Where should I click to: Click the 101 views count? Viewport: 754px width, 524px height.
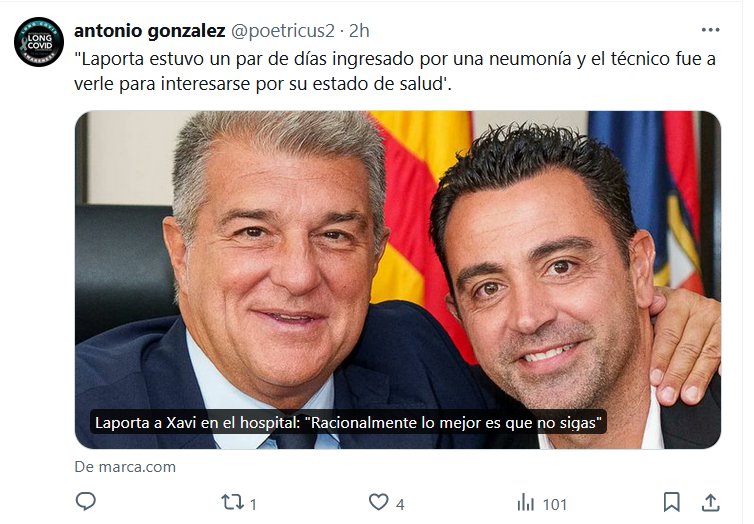[x=554, y=504]
